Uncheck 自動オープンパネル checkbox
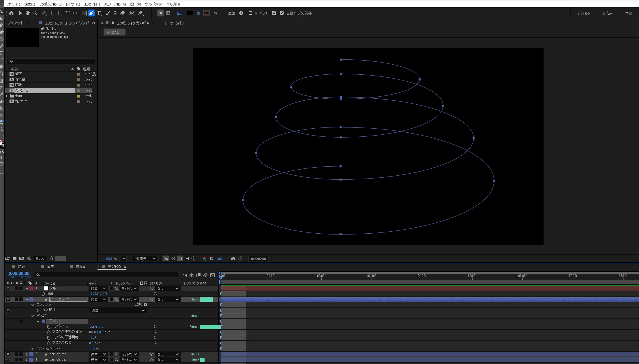The height and width of the screenshot is (364, 639). (282, 13)
